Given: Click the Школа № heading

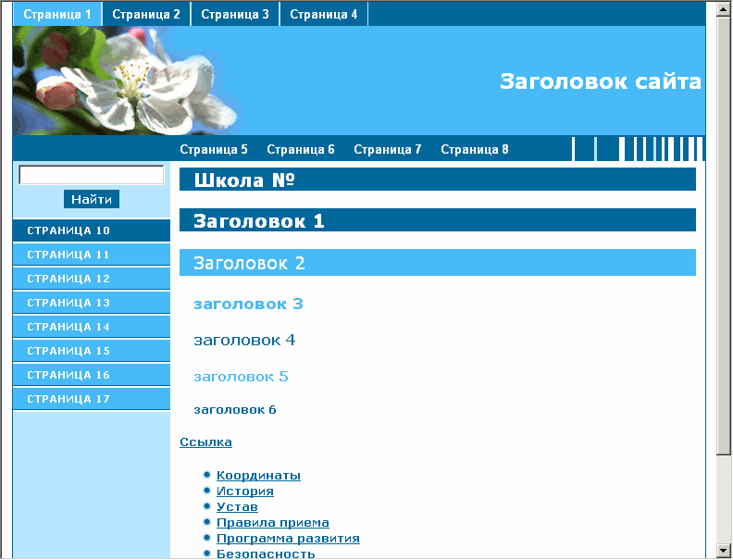Looking at the screenshot, I should click(x=438, y=180).
